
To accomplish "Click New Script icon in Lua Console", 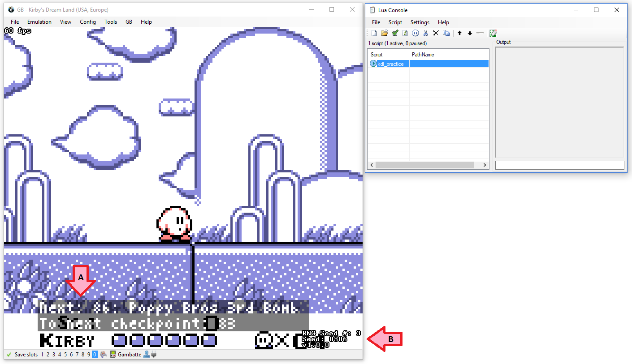I will (x=374, y=33).
